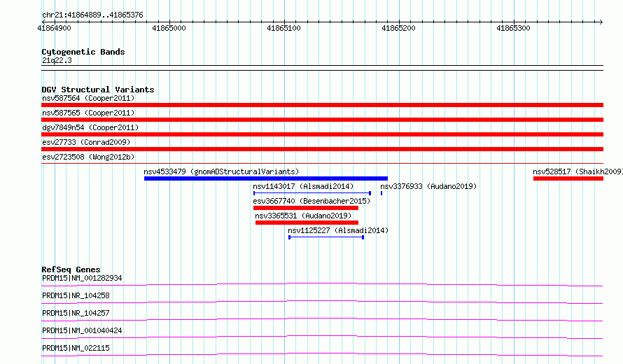
Task: Open variant label nsv4533479 (gnomADStructuralVariants)
Action: (x=221, y=171)
